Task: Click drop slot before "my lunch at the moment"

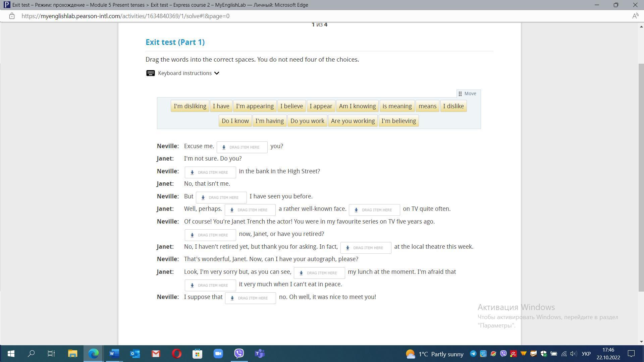Action: [319, 273]
